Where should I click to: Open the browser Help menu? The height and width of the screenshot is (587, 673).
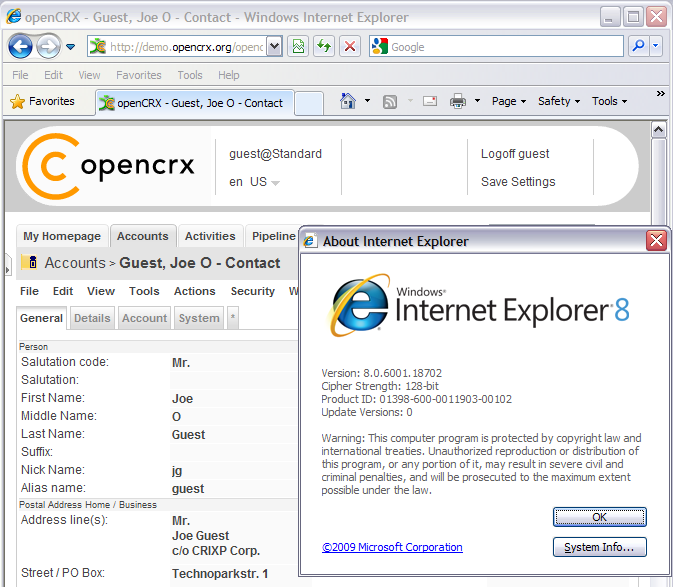coord(228,75)
